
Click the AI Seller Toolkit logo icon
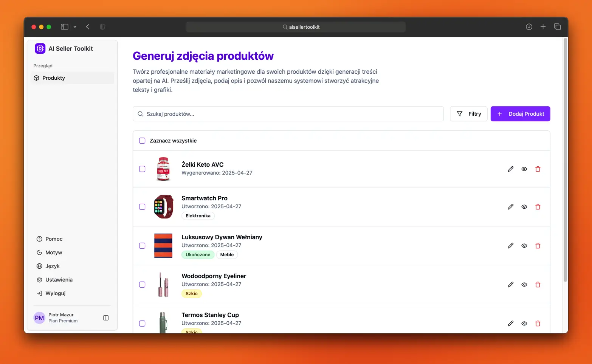point(40,48)
